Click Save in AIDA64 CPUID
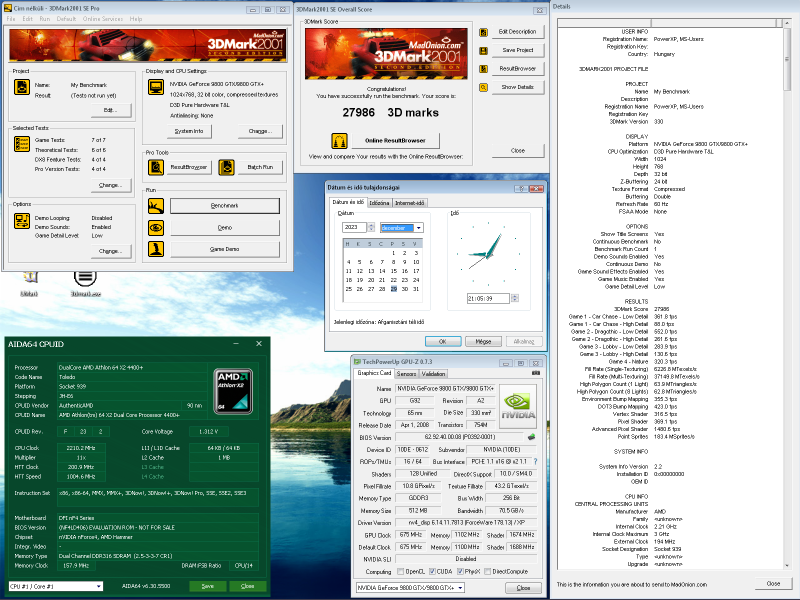This screenshot has height=600, width=800. [x=207, y=586]
